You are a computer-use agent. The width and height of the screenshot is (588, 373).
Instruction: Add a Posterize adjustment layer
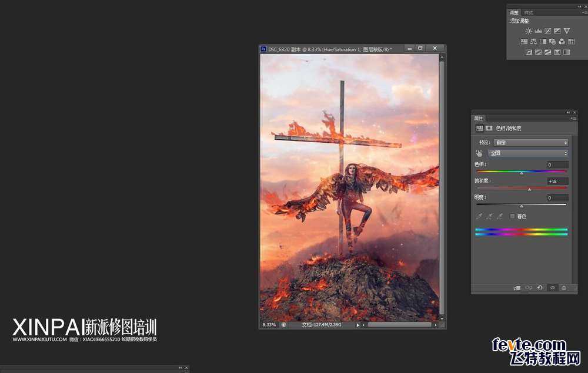(538, 52)
